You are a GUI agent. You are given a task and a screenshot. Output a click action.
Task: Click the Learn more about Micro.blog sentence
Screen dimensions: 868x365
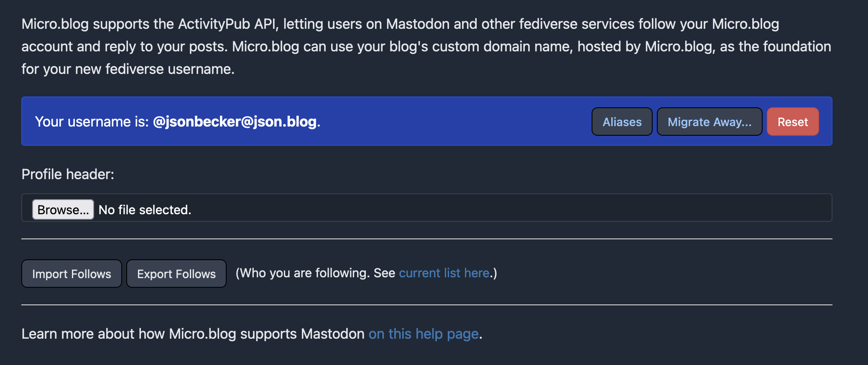click(252, 334)
